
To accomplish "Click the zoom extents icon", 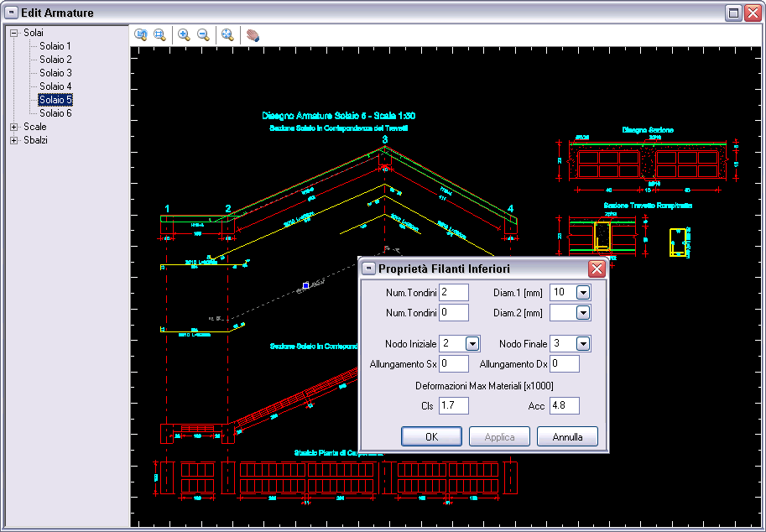I will pyautogui.click(x=227, y=34).
